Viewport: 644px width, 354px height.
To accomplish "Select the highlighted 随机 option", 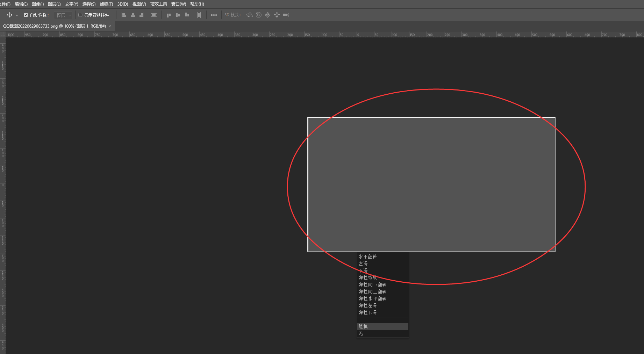I will (382, 326).
